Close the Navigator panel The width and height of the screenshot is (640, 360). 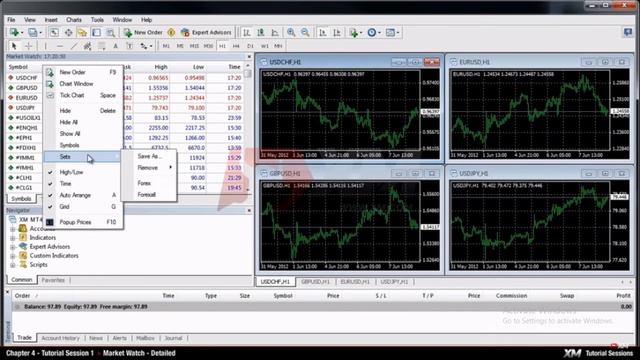(249, 210)
